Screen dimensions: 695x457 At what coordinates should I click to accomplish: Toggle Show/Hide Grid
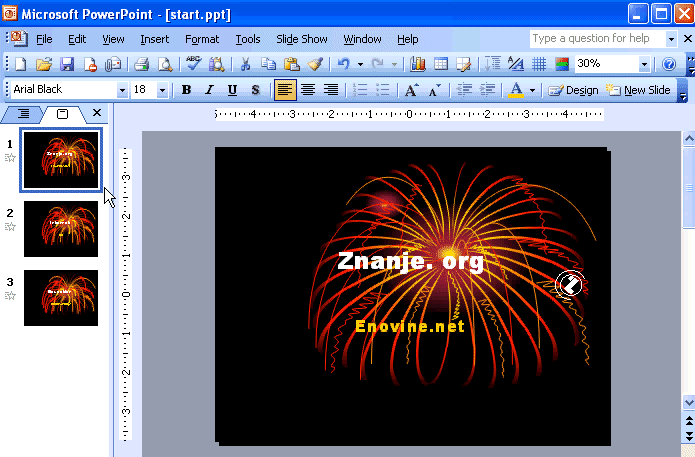point(539,64)
